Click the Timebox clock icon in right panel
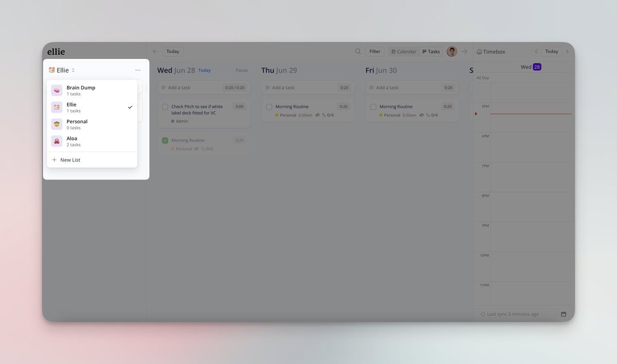Screen dimensions: 617x364 [x=479, y=51]
